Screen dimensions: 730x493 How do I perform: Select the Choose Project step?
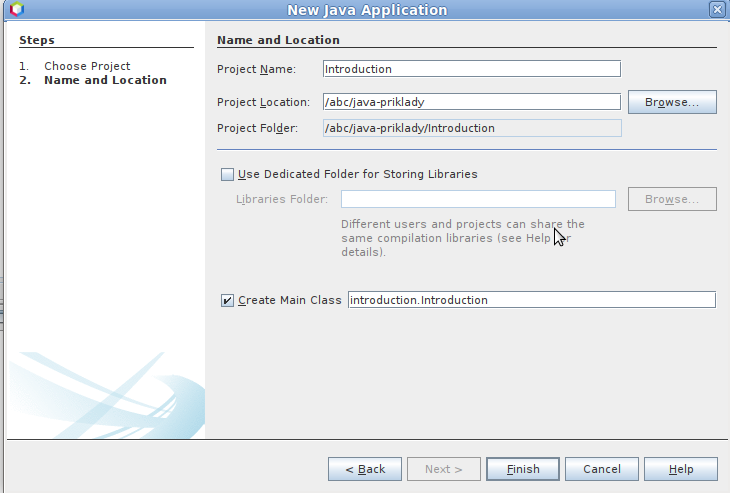(x=87, y=66)
